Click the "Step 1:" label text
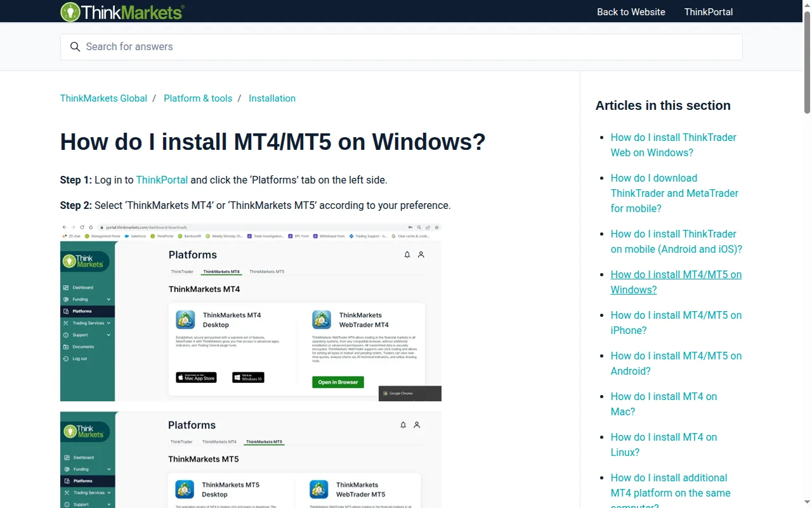This screenshot has height=508, width=812. (x=76, y=180)
